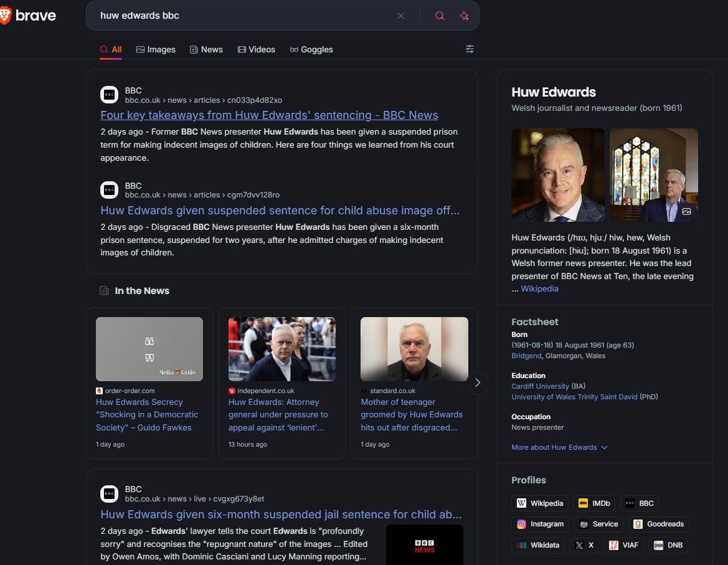Open the Goodreads profile button

pos(659,524)
